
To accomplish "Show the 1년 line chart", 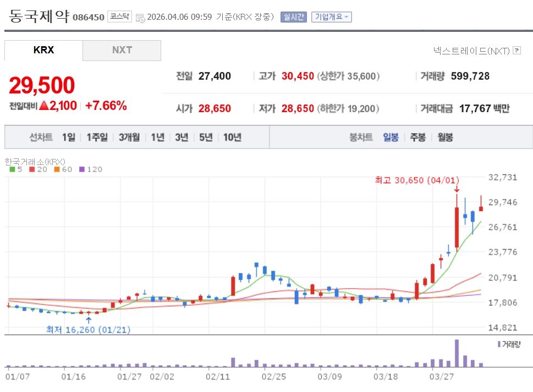I will pyautogui.click(x=157, y=137).
